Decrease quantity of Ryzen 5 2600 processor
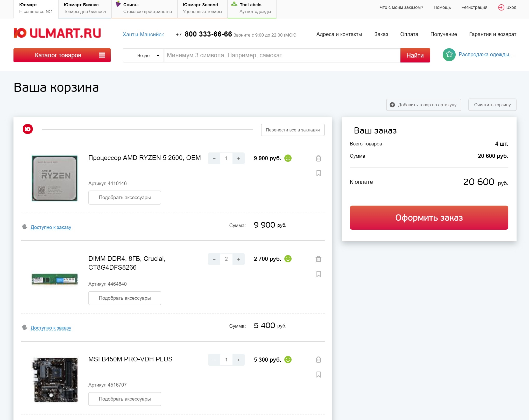This screenshot has height=420, width=529. pyautogui.click(x=214, y=158)
